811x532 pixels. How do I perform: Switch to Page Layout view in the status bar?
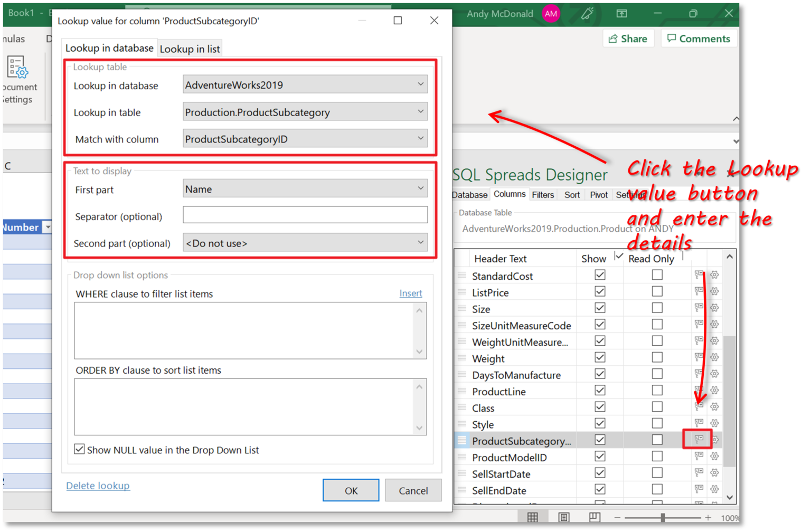click(564, 516)
